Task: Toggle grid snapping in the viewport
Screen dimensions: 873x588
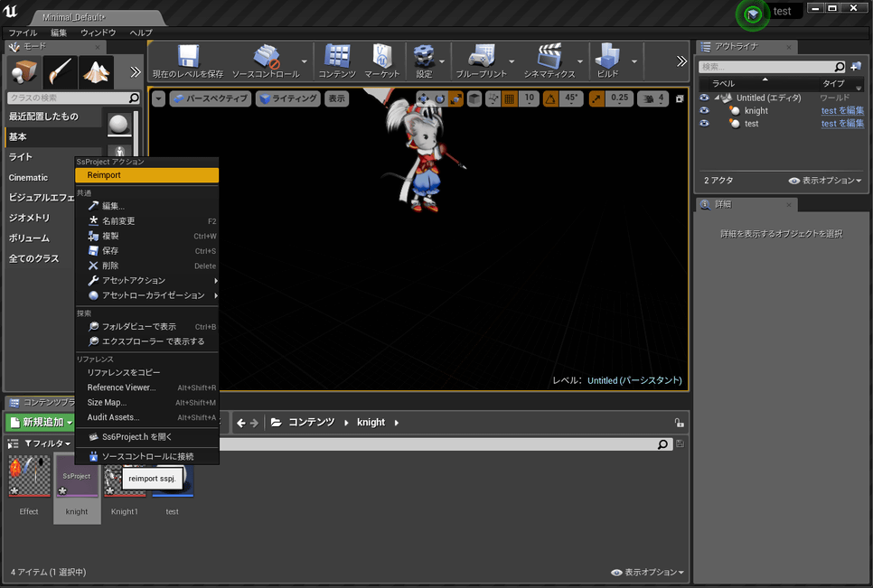Action: coord(509,99)
